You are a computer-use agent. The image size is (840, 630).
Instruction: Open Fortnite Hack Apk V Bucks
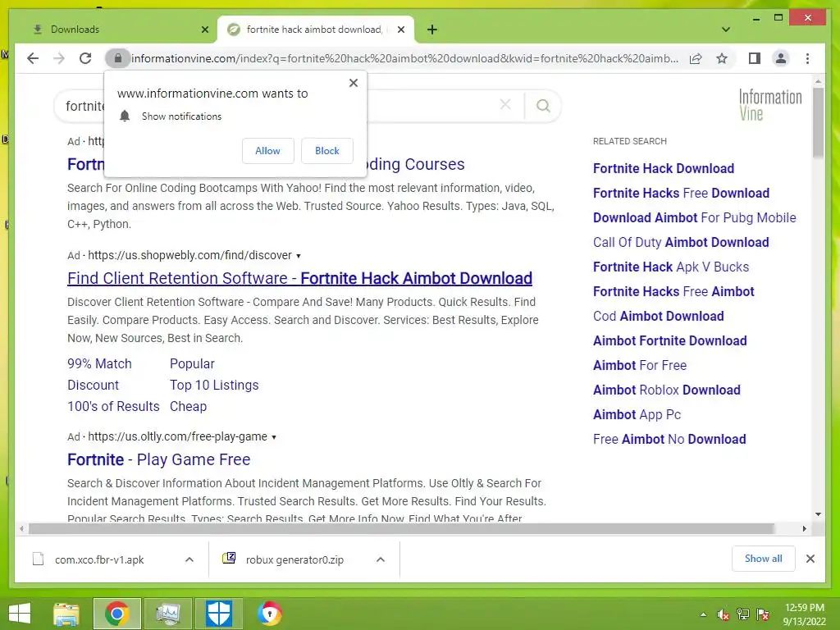click(x=671, y=267)
